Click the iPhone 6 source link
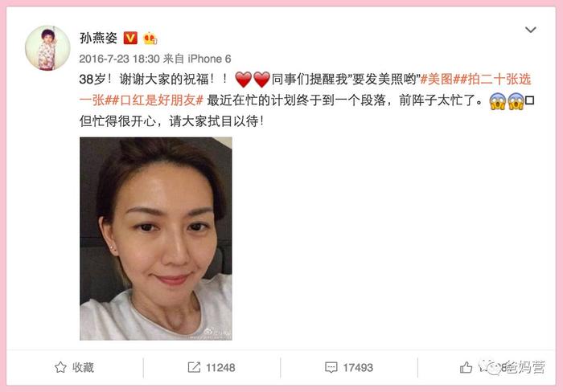The height and width of the screenshot is (392, 563). (x=209, y=59)
